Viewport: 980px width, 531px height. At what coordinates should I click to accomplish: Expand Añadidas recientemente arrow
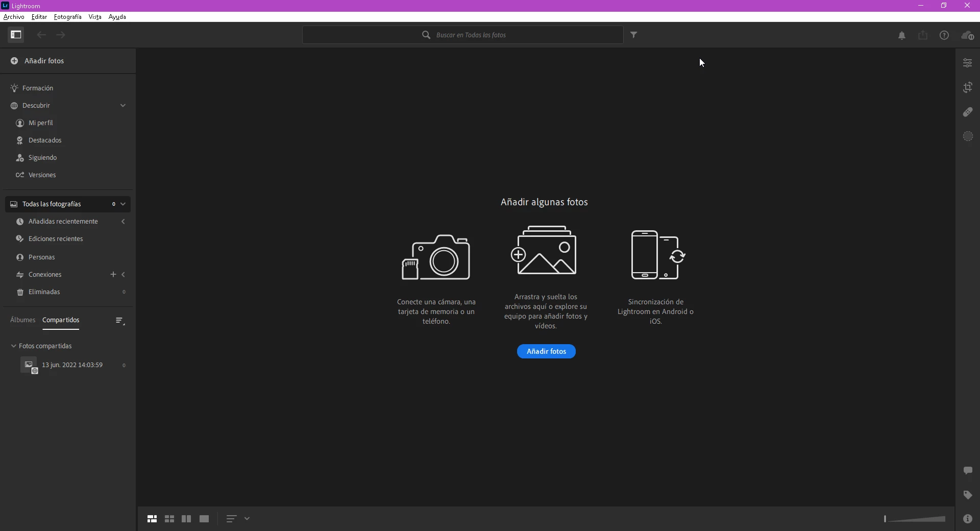pos(123,222)
